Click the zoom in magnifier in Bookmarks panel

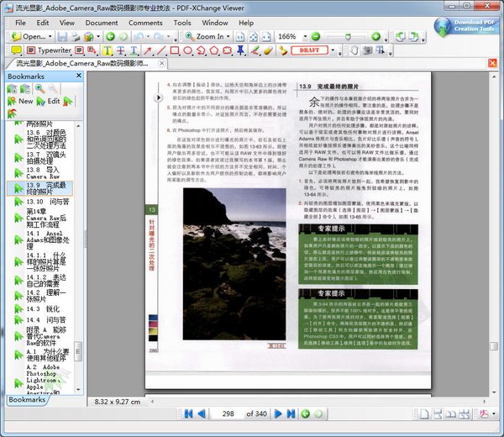(x=38, y=88)
